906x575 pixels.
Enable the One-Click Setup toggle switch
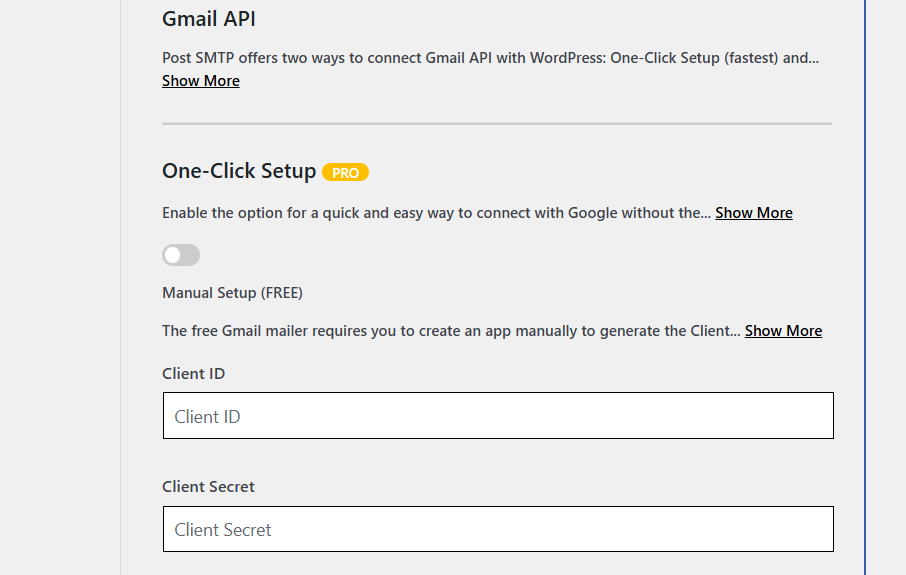coord(181,255)
